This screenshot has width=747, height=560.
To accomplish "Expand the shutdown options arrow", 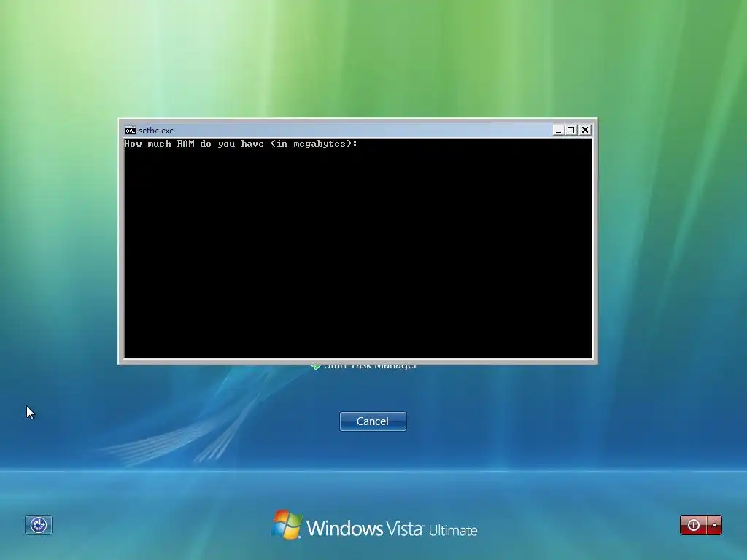I will pos(715,525).
